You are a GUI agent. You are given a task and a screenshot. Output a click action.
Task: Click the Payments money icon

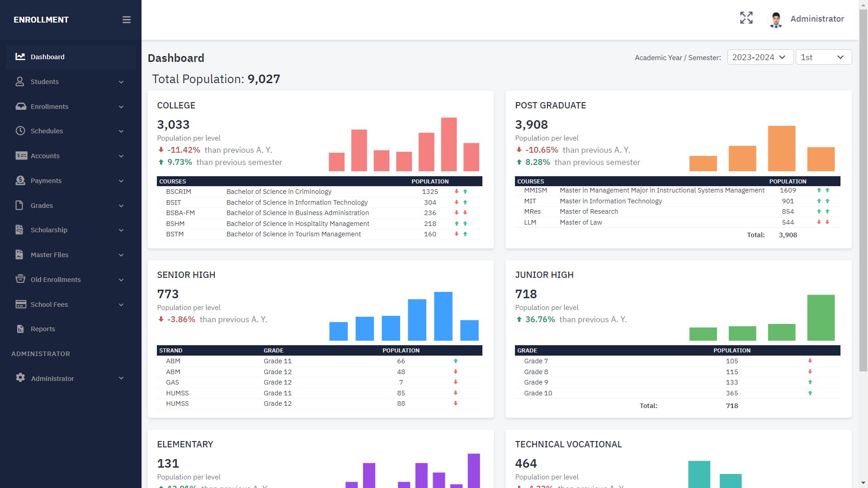tap(20, 181)
